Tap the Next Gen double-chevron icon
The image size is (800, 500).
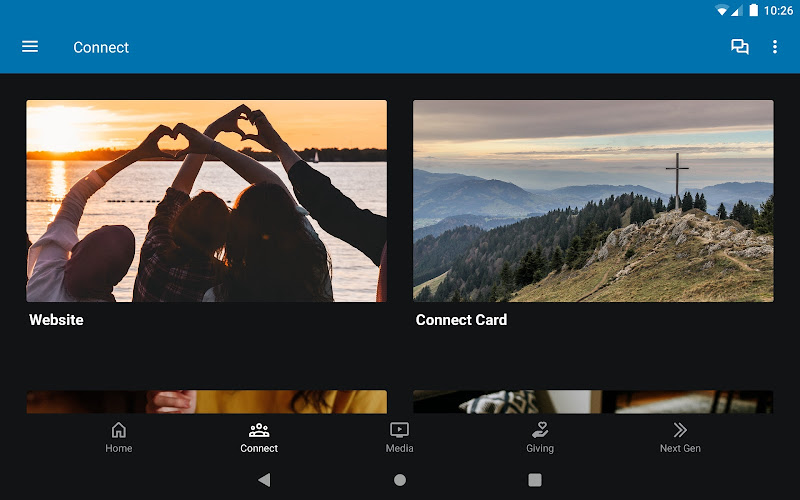tap(680, 430)
